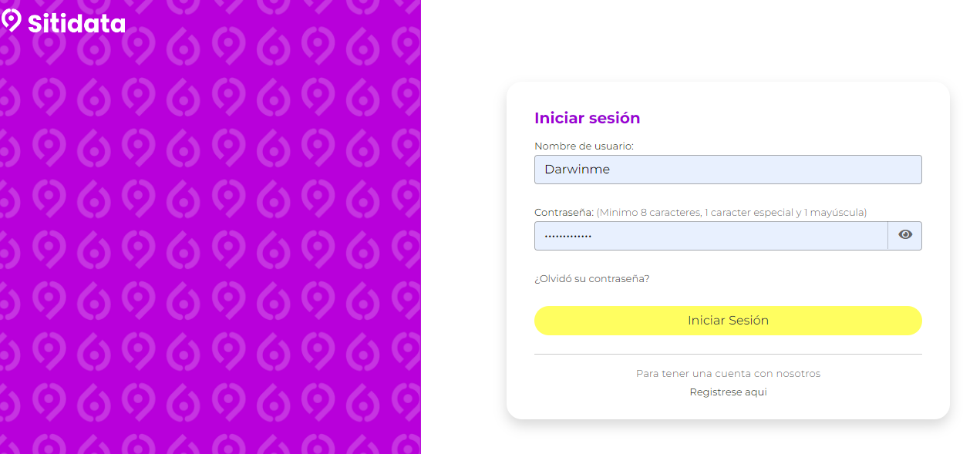The image size is (980, 454).
Task: Focus the Contraseña password field
Action: coord(711,236)
